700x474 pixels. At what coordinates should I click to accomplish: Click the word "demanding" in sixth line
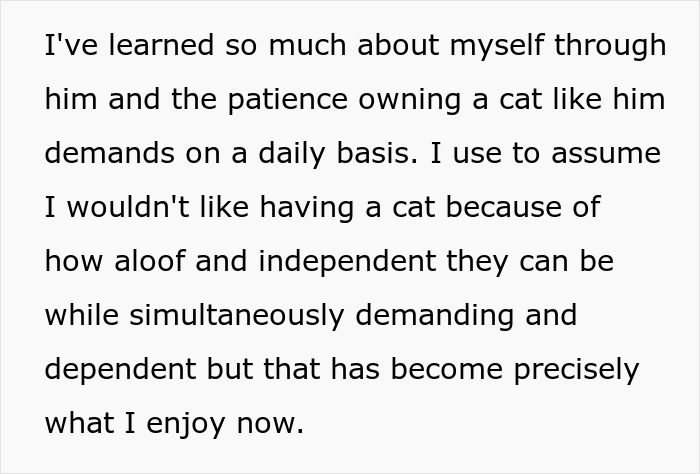(434, 315)
